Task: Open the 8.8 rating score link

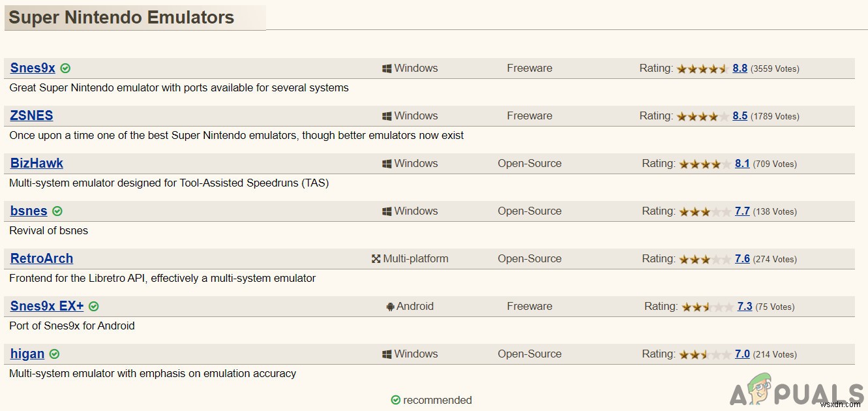Action: pos(740,68)
